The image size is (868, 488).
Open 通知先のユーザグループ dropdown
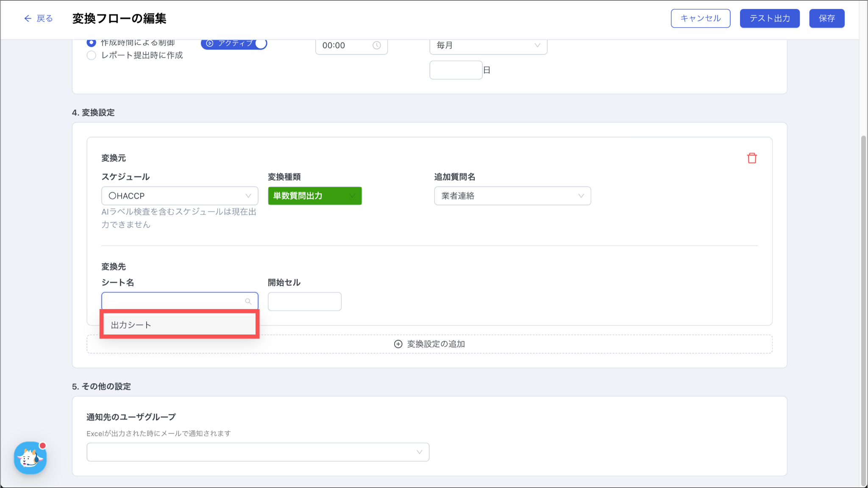(258, 452)
